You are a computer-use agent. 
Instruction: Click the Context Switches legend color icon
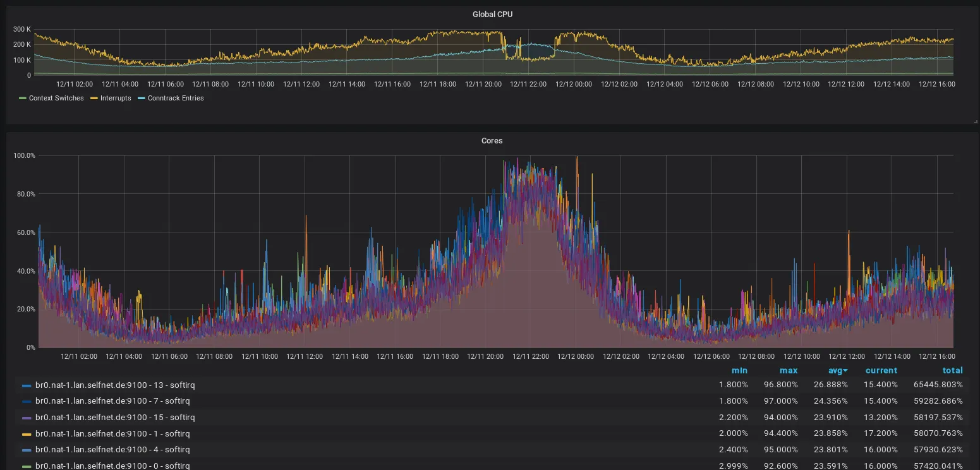pos(23,98)
